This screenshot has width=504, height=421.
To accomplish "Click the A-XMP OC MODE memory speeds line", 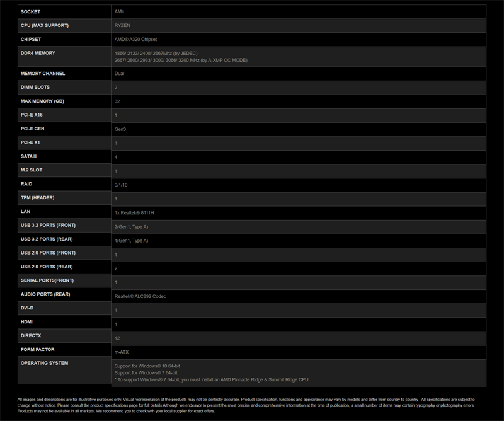I will tap(181, 60).
